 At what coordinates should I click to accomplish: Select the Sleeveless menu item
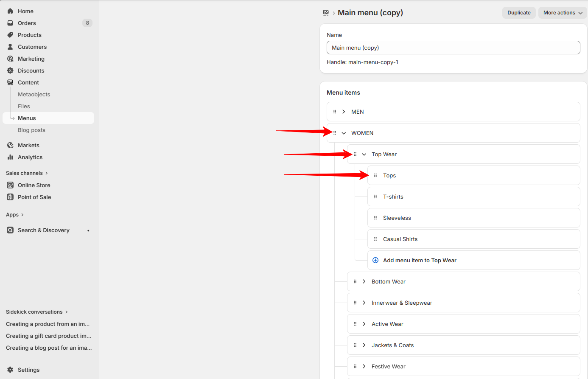pyautogui.click(x=473, y=218)
